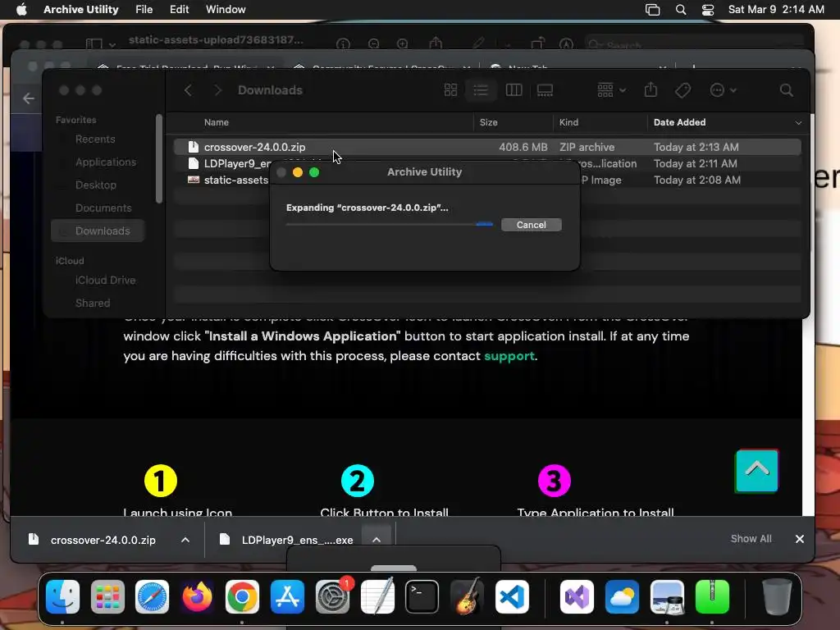Sort by the Kind column header
The image size is (840, 630).
(x=568, y=122)
